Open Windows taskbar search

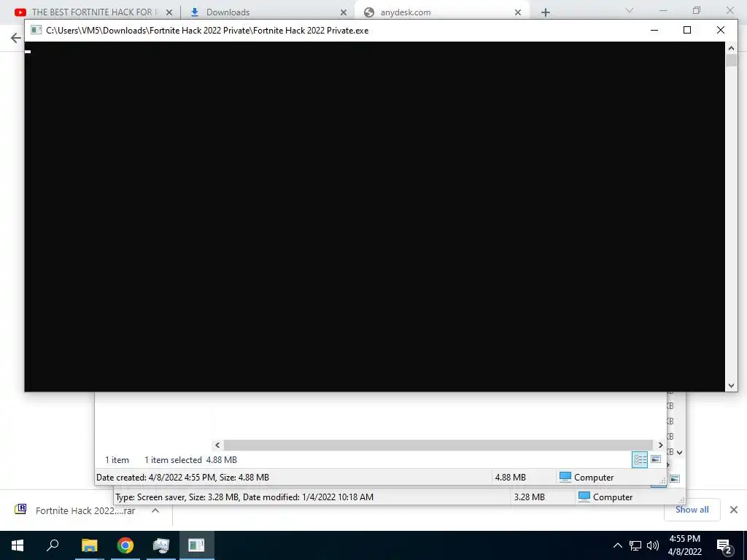tap(53, 545)
